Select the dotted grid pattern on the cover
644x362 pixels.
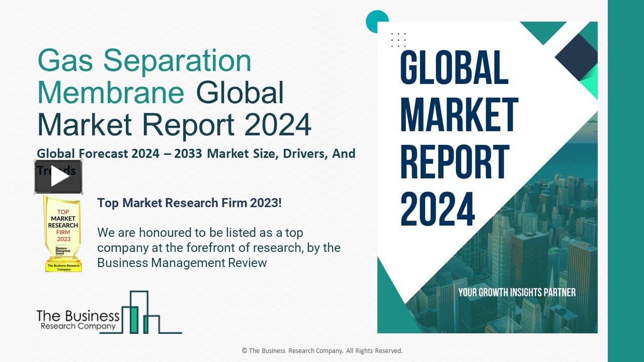[397, 40]
